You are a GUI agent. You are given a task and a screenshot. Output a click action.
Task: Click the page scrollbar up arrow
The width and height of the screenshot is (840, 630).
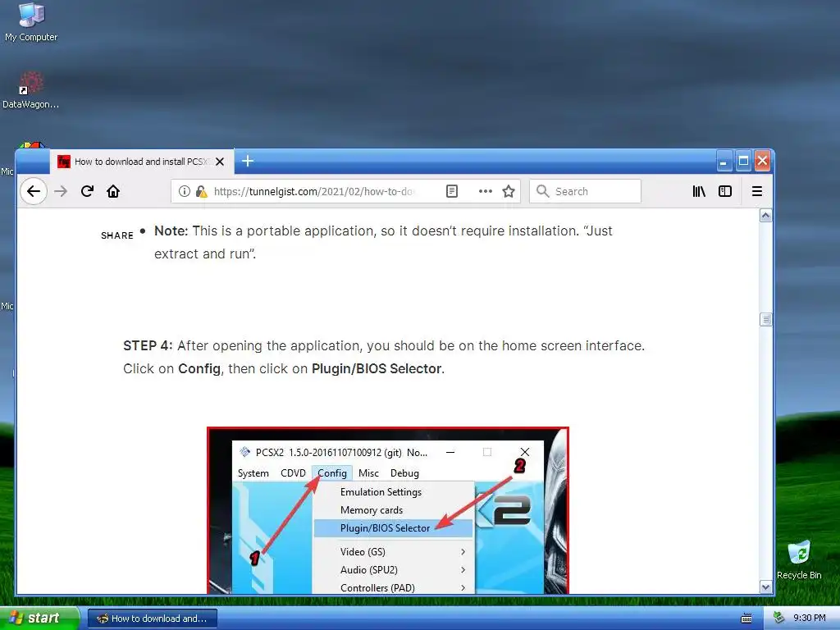(765, 216)
